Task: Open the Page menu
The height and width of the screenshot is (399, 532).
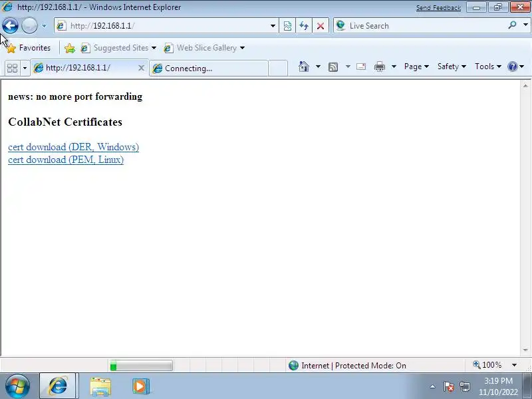Action: (x=416, y=66)
